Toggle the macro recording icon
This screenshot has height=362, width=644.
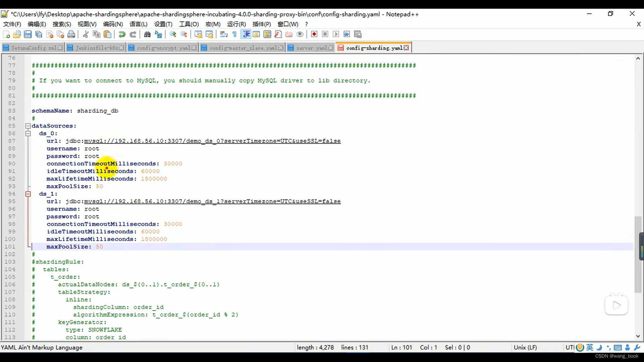314,34
